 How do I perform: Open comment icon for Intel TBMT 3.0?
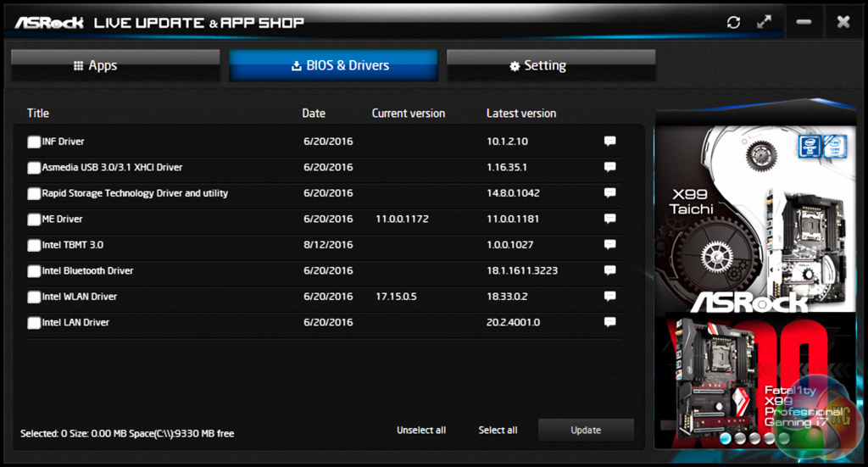pyautogui.click(x=610, y=245)
